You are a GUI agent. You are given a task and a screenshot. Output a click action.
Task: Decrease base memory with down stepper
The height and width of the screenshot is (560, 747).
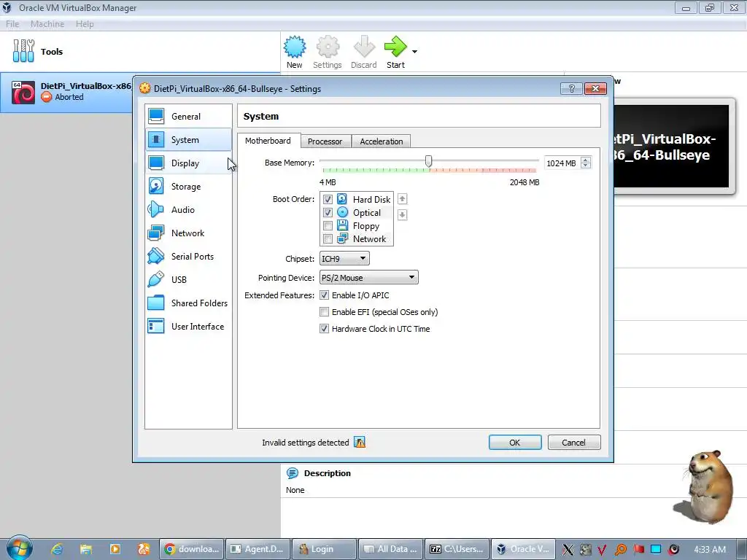586,166
